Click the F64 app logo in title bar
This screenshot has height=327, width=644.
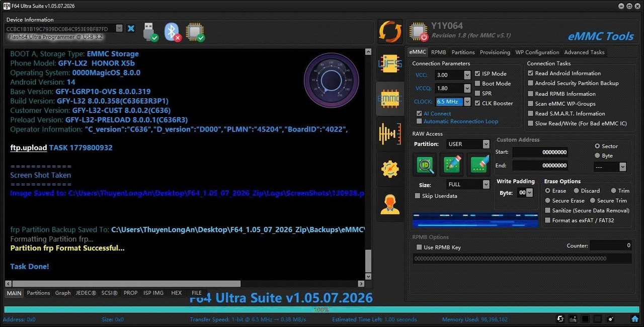pyautogui.click(x=7, y=6)
